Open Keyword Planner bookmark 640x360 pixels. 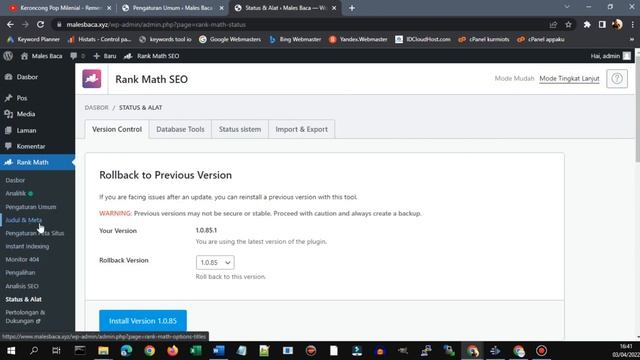pos(33,40)
